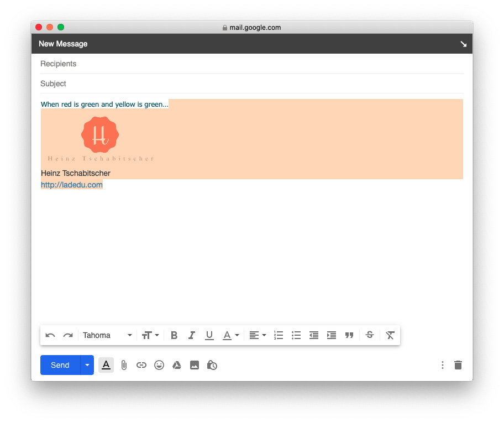The width and height of the screenshot is (504, 422).
Task: Toggle bold formatting
Action: coord(174,336)
